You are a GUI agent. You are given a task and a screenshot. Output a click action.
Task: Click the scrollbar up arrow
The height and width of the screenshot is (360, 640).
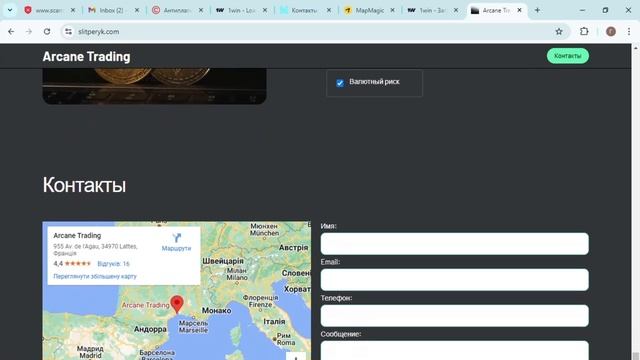tap(636, 47)
